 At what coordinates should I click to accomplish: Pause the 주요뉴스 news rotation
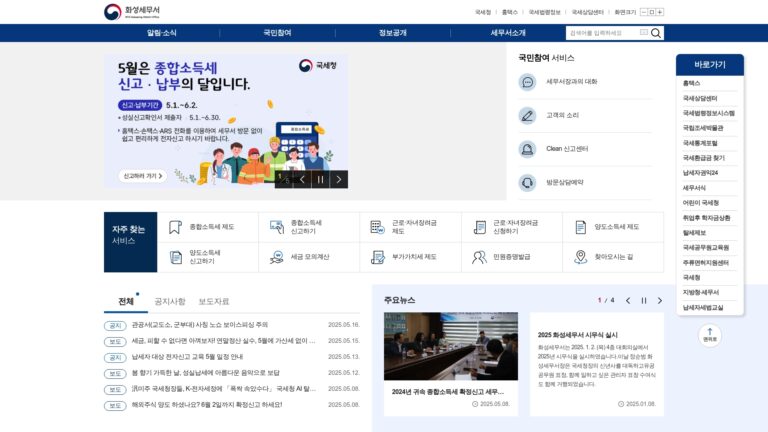(x=644, y=301)
